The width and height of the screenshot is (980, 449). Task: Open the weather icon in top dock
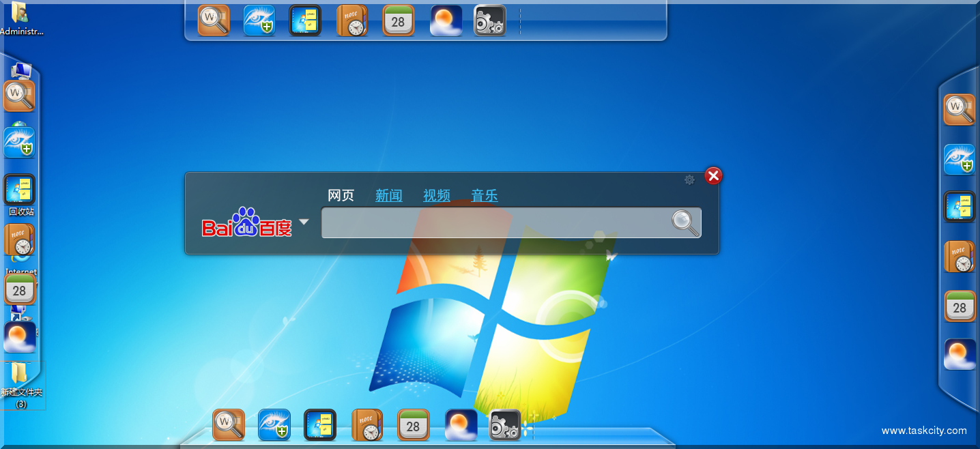coord(446,20)
